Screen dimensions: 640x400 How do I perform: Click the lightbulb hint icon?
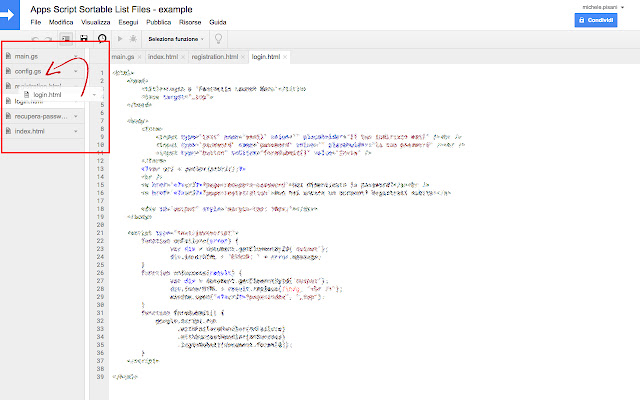(x=219, y=38)
